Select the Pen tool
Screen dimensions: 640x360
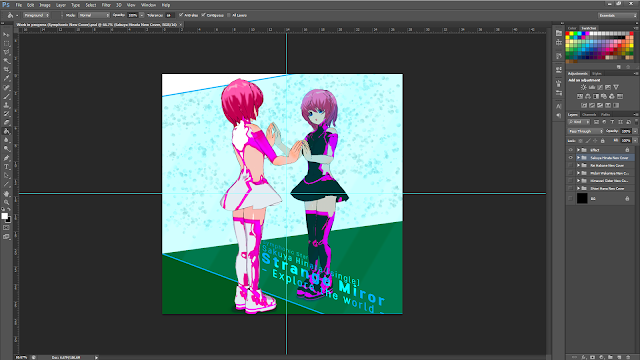pos(7,158)
